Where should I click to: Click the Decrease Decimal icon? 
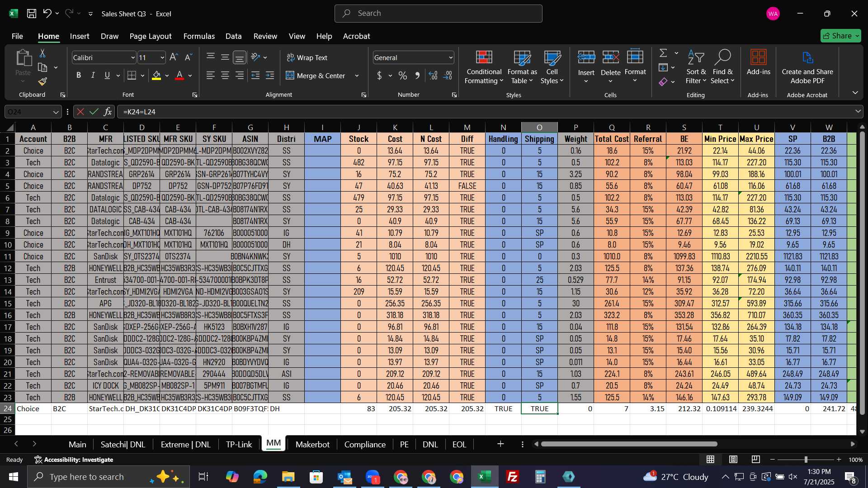point(448,75)
